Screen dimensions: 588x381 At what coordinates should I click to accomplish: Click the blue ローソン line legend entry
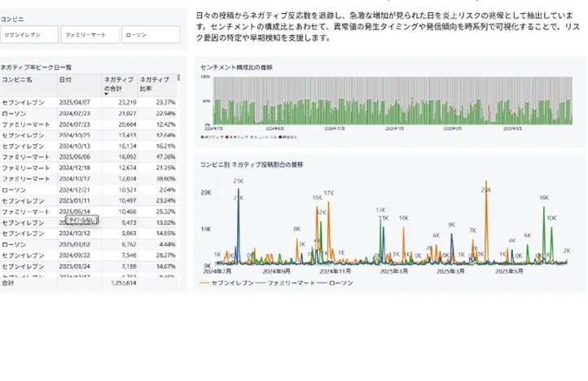click(x=336, y=283)
